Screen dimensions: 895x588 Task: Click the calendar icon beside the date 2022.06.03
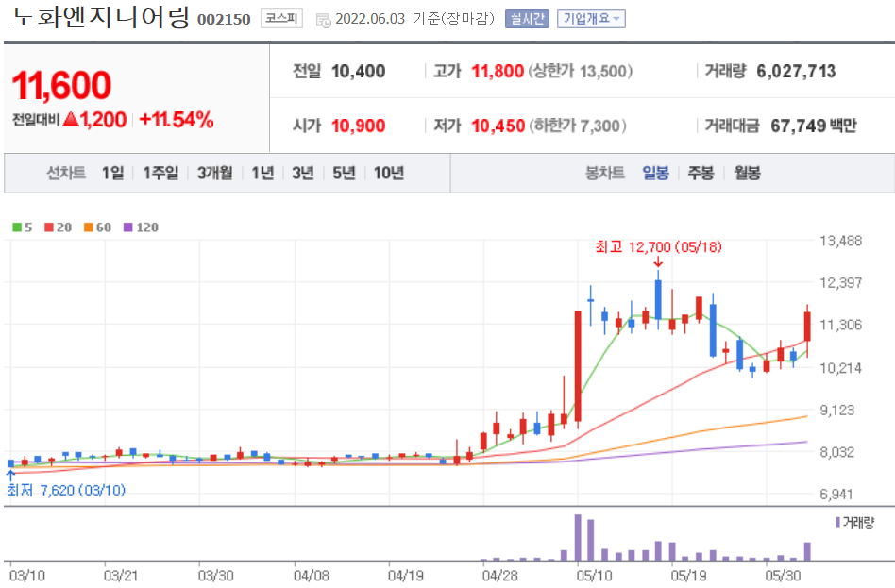324,21
